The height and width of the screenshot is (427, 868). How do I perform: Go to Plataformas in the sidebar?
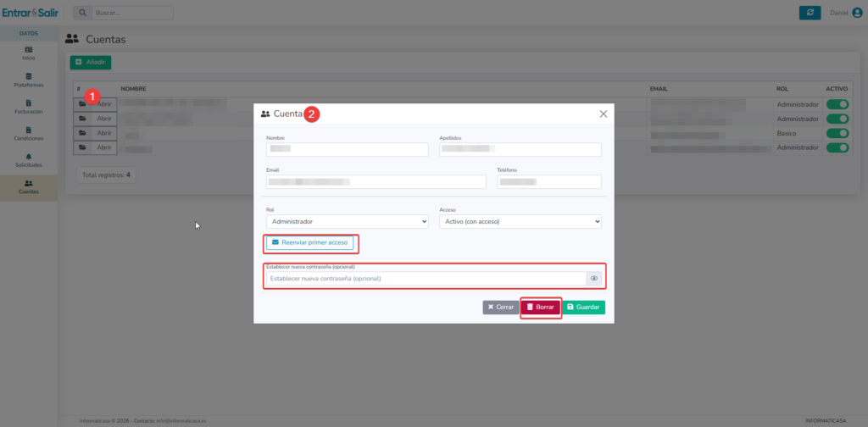tap(29, 80)
